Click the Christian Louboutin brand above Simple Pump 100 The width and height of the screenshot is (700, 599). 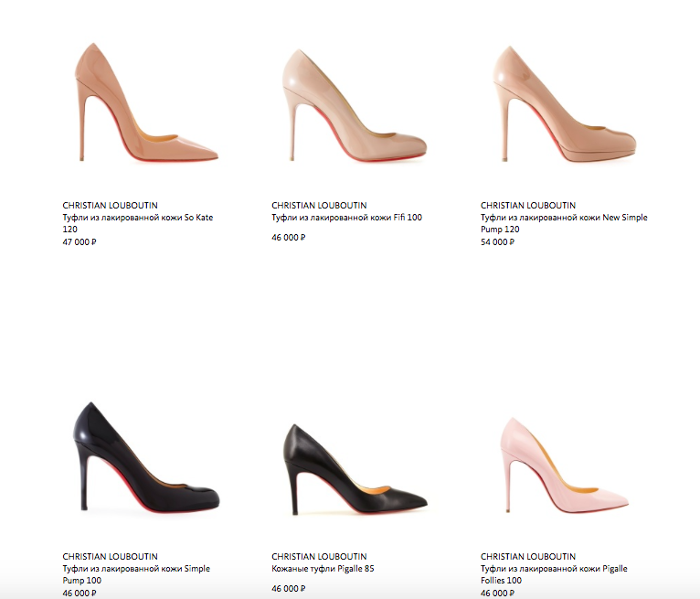point(110,557)
